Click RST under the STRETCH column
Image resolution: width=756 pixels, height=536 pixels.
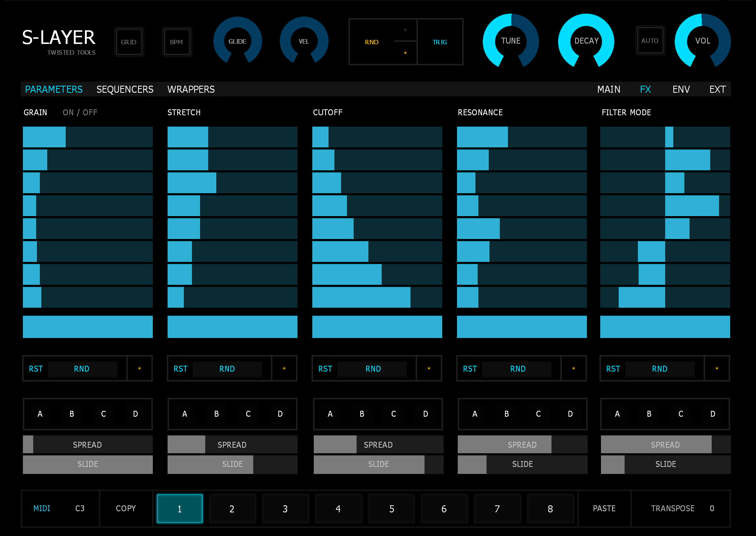181,369
